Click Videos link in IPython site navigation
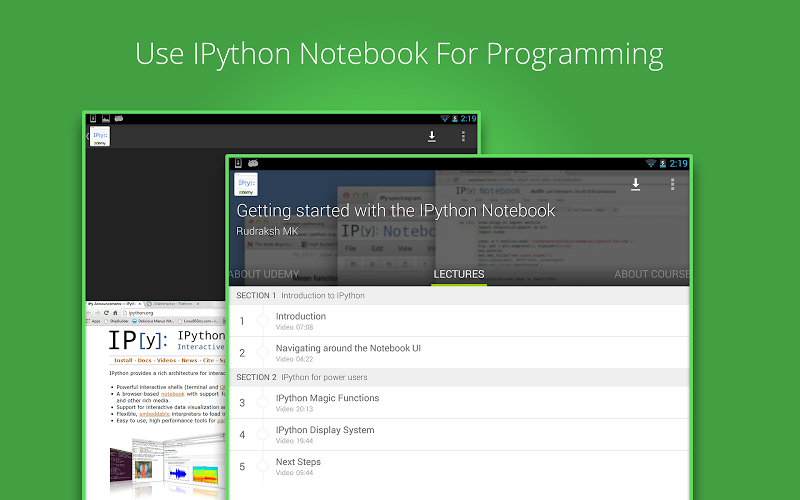 point(166,360)
